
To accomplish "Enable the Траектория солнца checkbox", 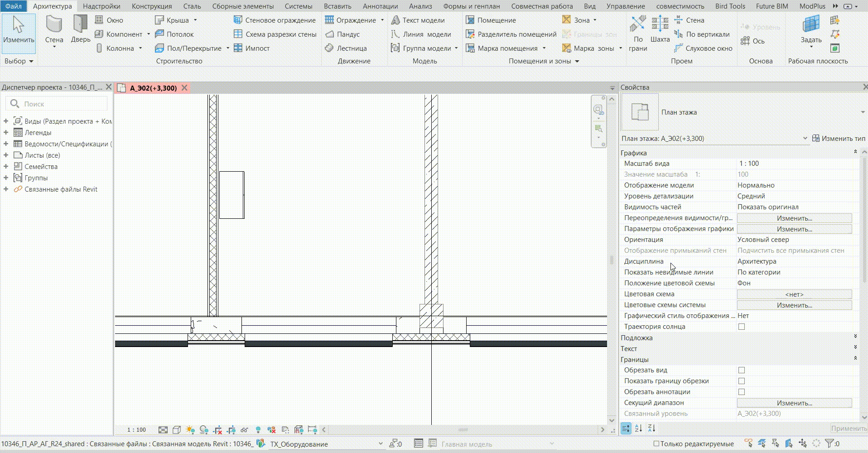I will [x=742, y=327].
